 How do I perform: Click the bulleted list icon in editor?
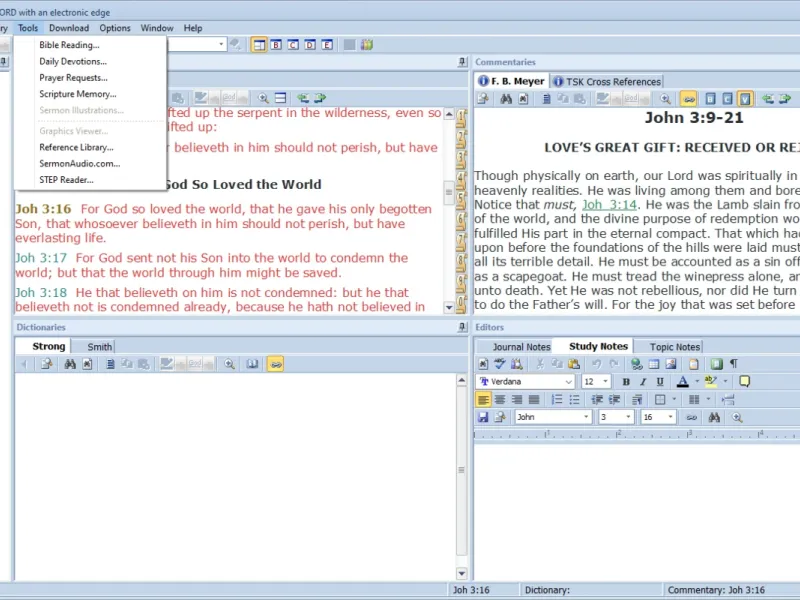[574, 399]
